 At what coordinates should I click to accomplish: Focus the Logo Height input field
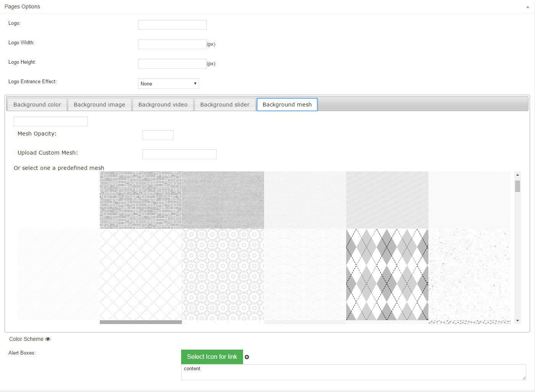(172, 64)
